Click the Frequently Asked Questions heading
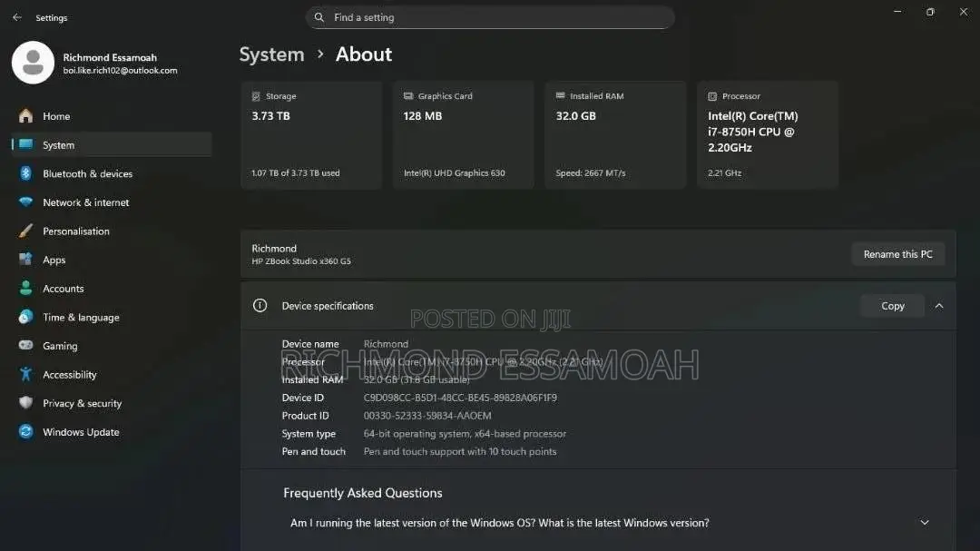The width and height of the screenshot is (980, 551). [362, 493]
